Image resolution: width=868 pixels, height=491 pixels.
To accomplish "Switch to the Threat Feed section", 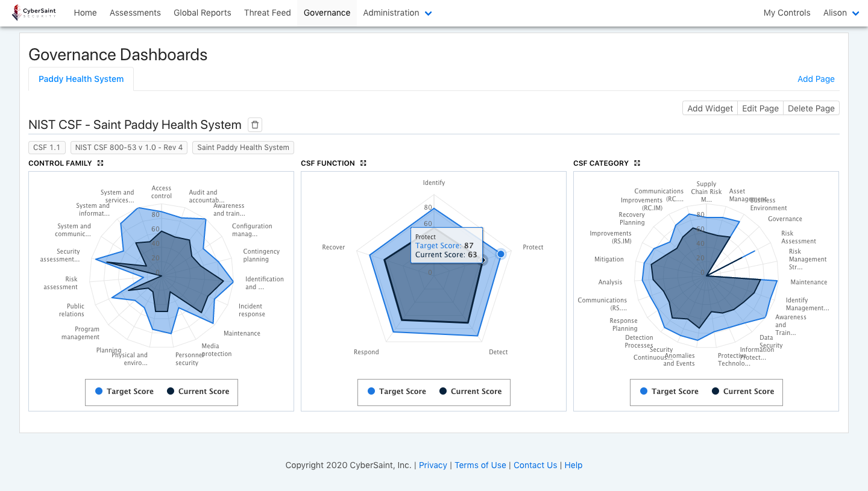I will point(267,13).
